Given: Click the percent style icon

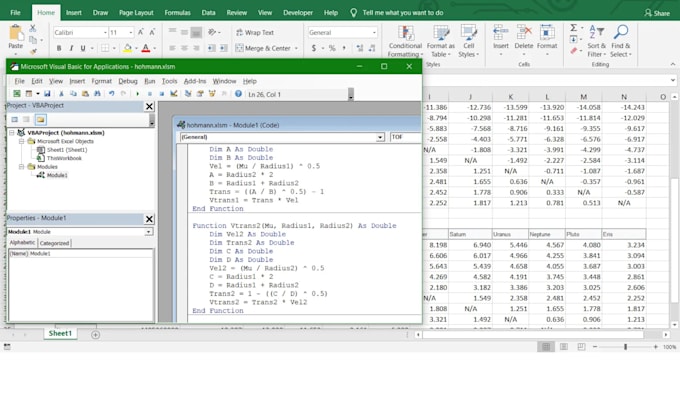Looking at the screenshot, I should click(332, 48).
